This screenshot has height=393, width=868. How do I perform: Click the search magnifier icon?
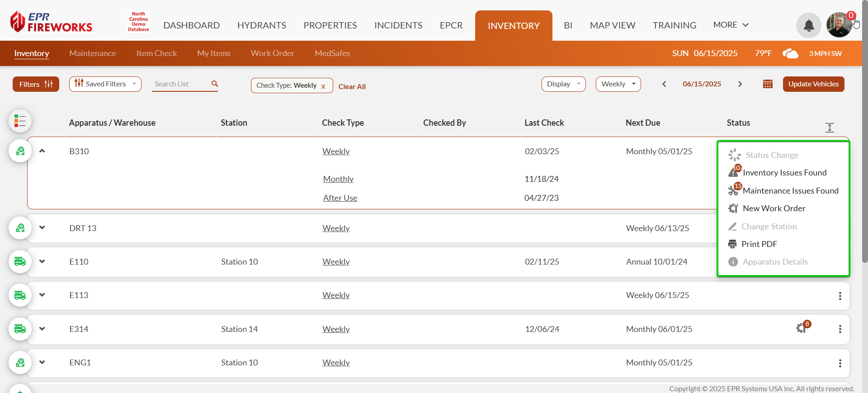coord(214,84)
